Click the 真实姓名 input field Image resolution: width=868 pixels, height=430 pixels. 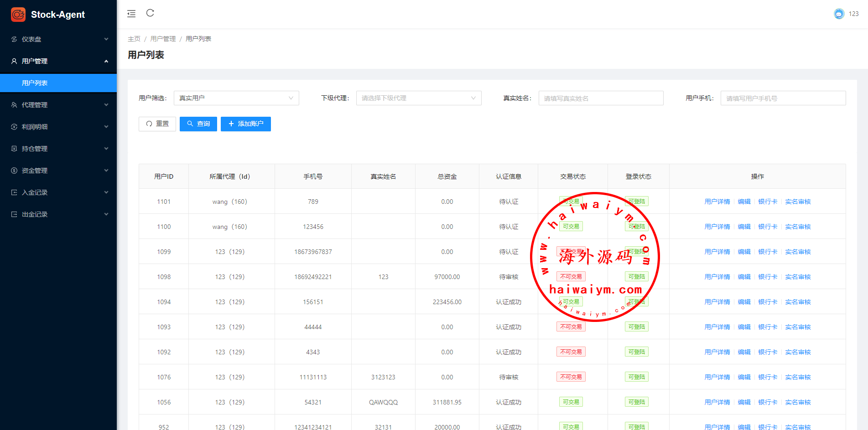[601, 98]
